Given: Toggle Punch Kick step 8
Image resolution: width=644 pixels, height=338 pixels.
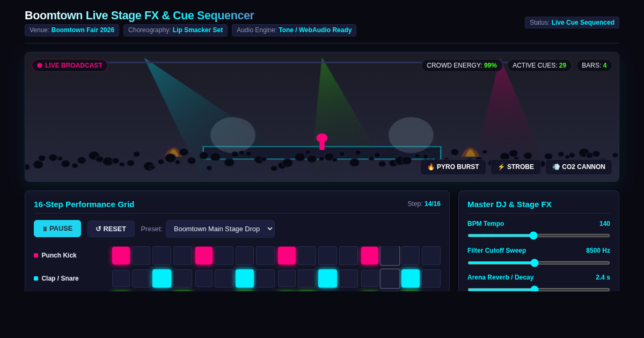Looking at the screenshot, I should pyautogui.click(x=265, y=255).
